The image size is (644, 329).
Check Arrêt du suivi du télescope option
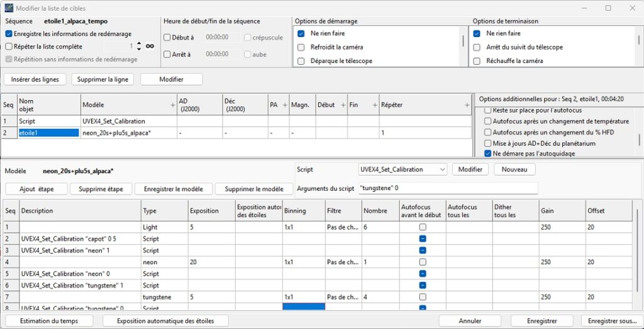477,47
